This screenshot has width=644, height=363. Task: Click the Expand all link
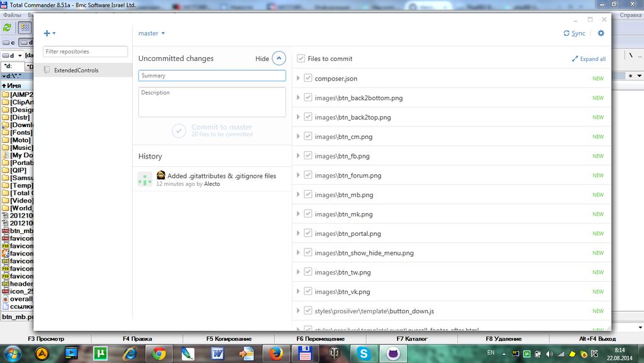tap(589, 59)
